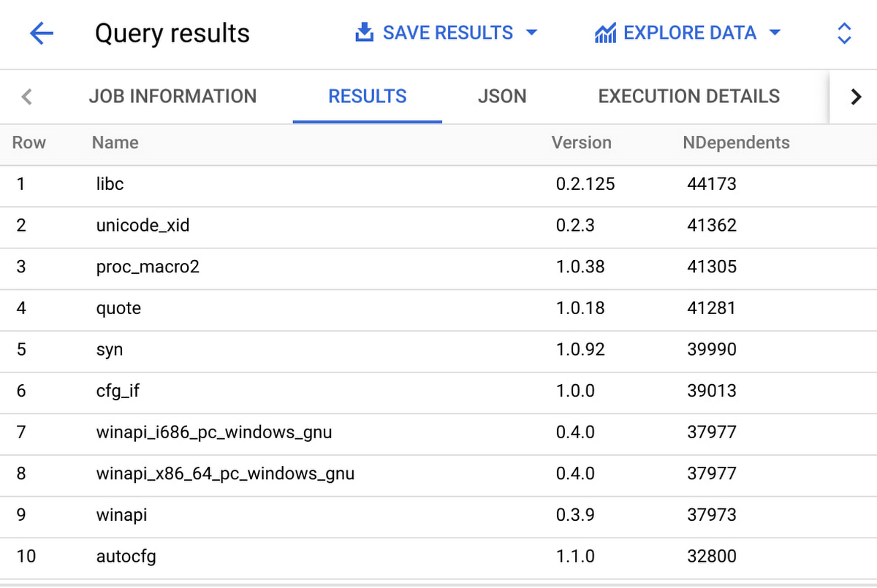The height and width of the screenshot is (588, 877).
Task: Open the Explore Data dropdown arrow
Action: [x=775, y=33]
